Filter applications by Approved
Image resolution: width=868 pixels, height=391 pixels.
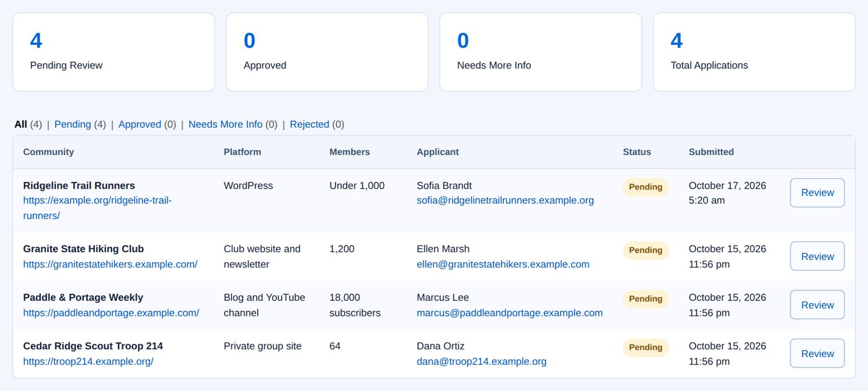point(139,124)
